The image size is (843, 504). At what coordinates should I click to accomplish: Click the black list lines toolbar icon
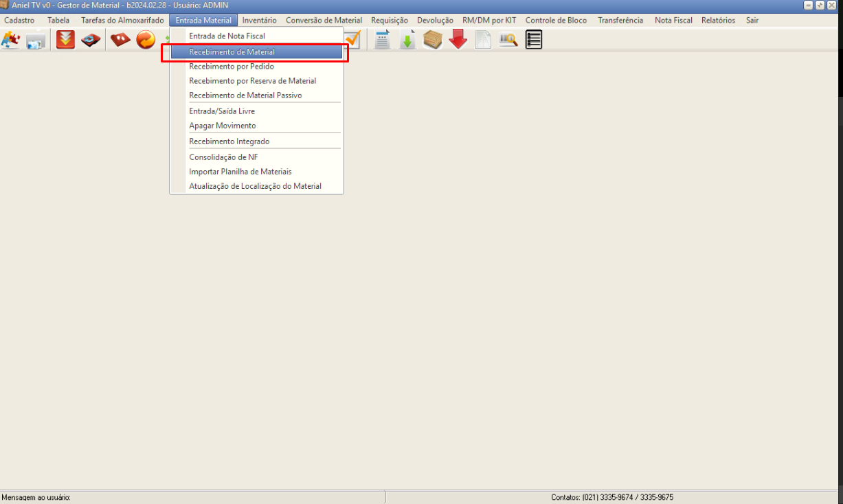[x=534, y=41]
